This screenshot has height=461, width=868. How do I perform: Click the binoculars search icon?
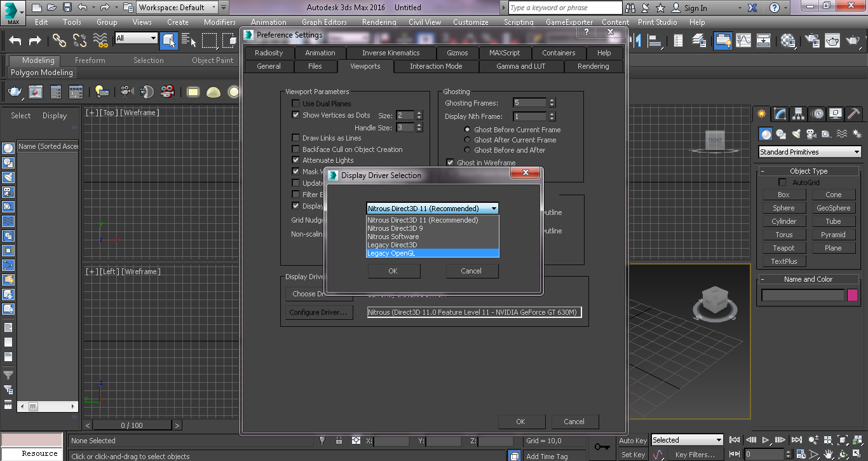pyautogui.click(x=630, y=8)
